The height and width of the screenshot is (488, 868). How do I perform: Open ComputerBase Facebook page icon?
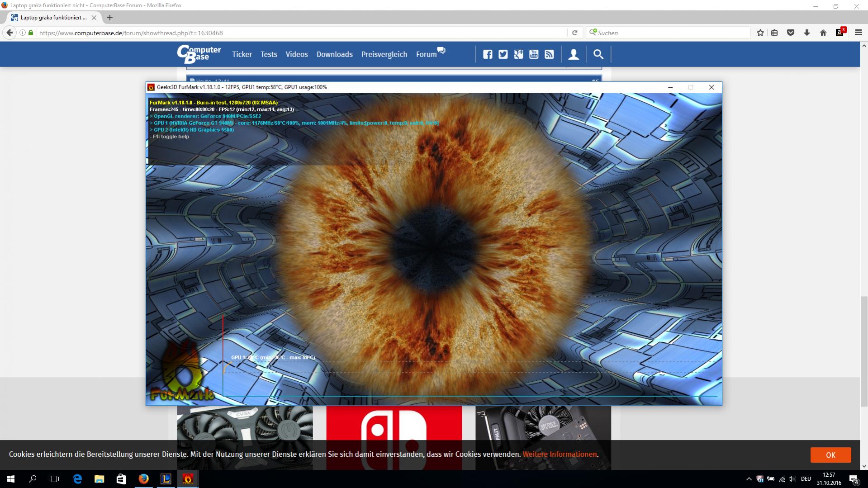pos(488,54)
